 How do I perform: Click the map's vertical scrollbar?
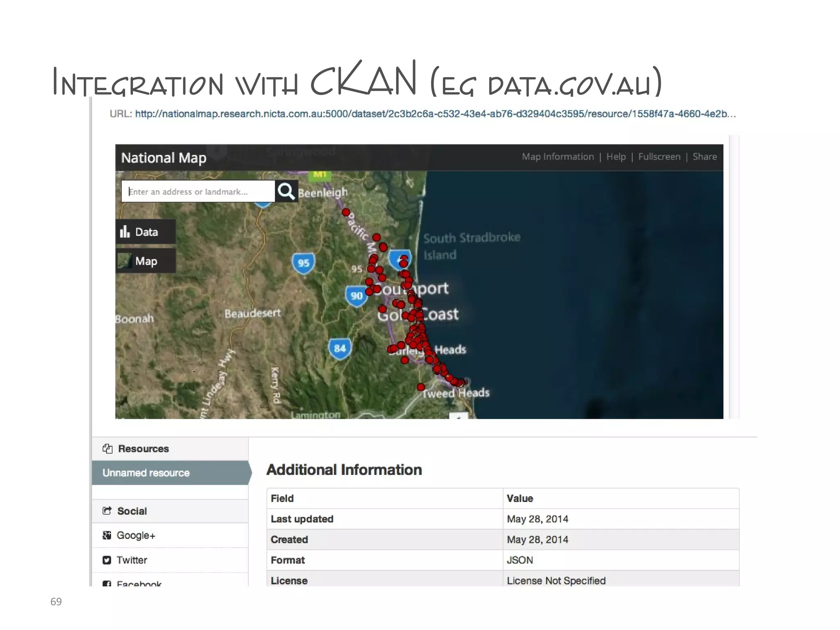734,277
